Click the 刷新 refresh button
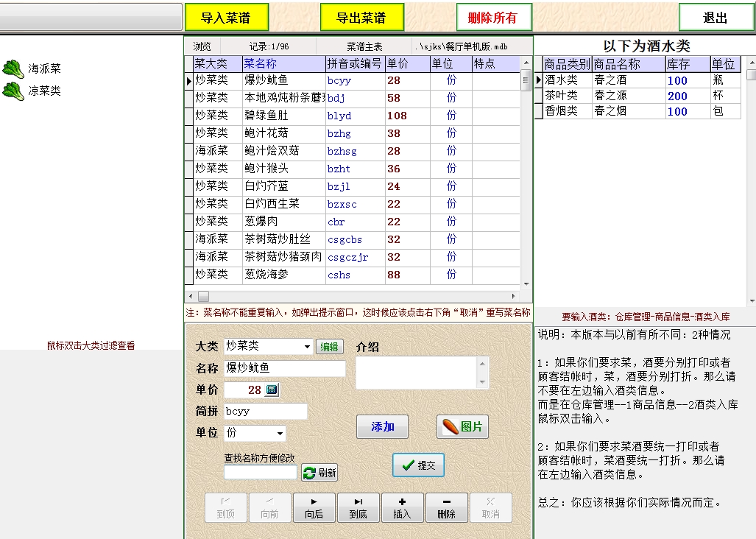 click(319, 473)
